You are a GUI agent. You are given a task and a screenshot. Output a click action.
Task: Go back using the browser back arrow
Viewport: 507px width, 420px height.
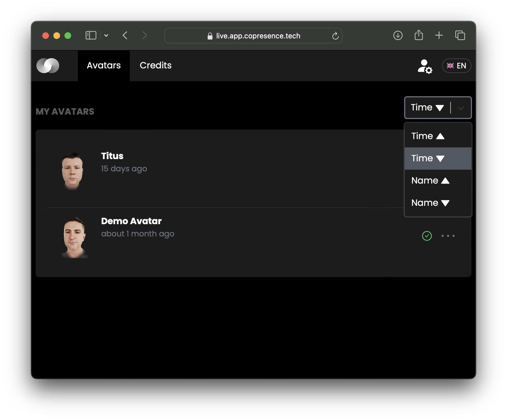tap(125, 35)
